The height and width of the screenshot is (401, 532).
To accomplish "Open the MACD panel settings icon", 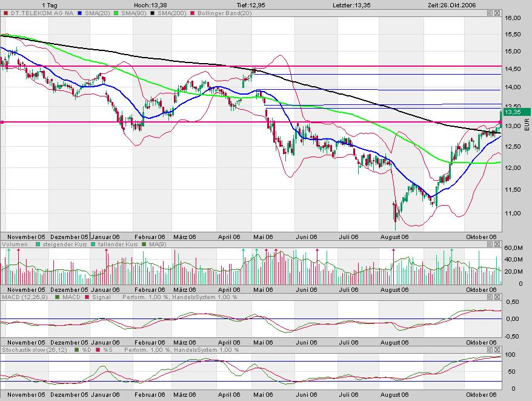I will click(489, 297).
